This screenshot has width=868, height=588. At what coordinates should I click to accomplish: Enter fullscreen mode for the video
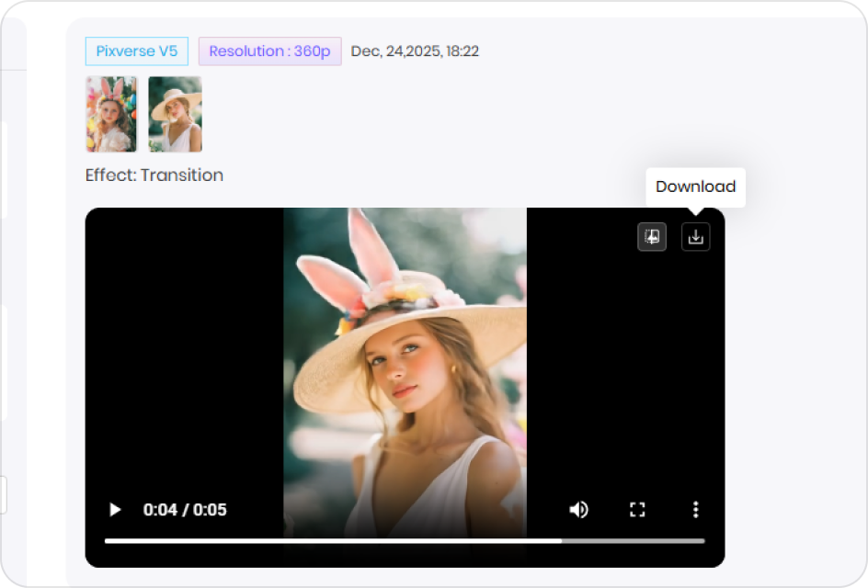pos(637,510)
